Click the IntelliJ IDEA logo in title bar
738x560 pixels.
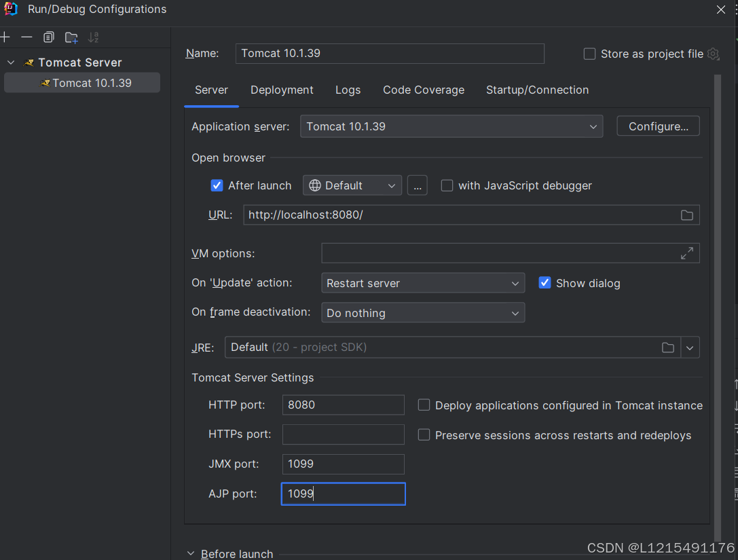(x=10, y=9)
